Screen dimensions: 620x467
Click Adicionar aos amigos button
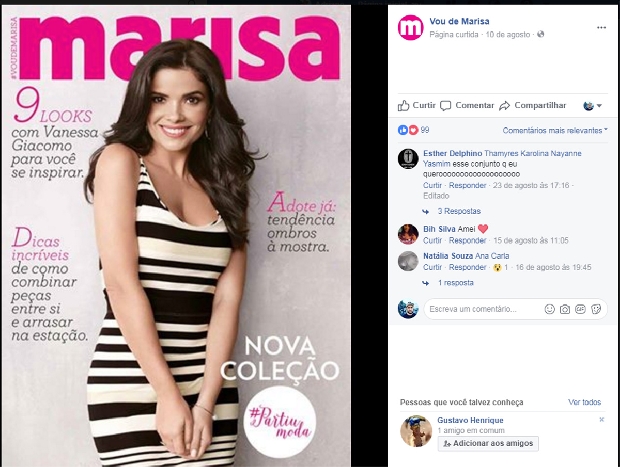[x=488, y=444]
